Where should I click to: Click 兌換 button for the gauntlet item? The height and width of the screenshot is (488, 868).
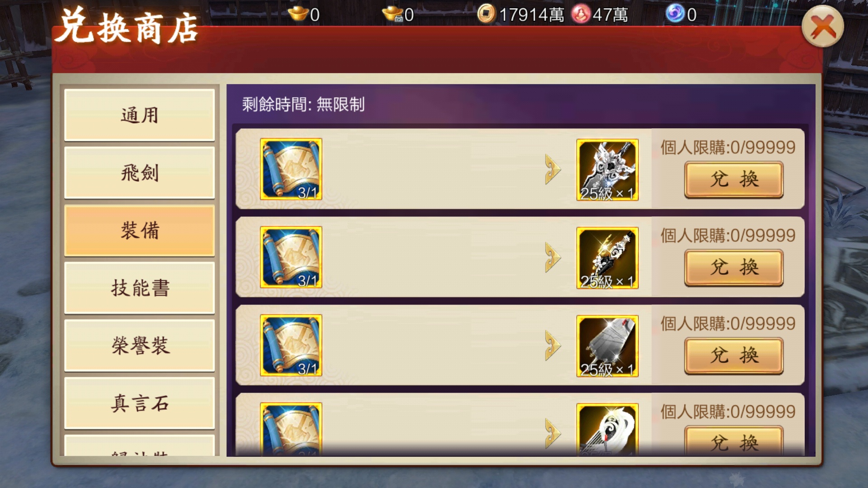click(734, 356)
